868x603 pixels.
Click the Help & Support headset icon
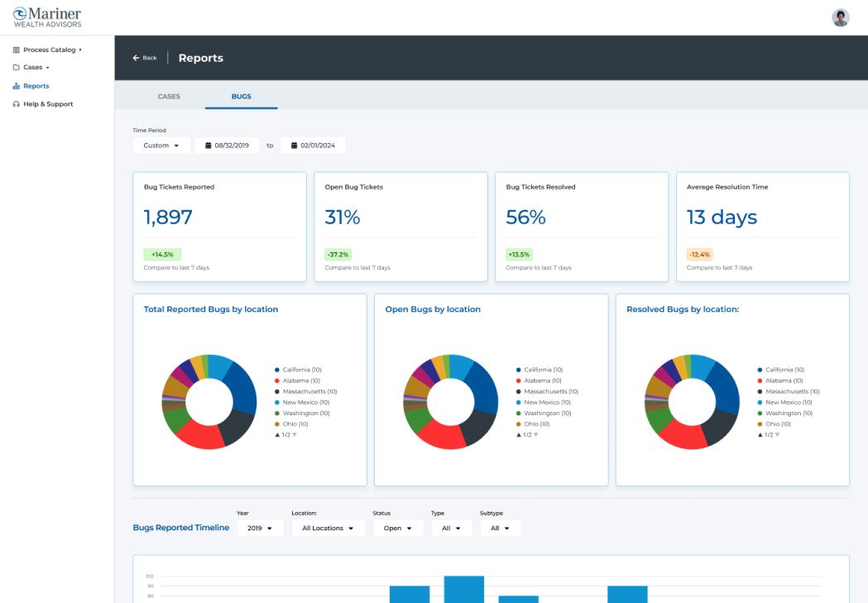point(17,104)
